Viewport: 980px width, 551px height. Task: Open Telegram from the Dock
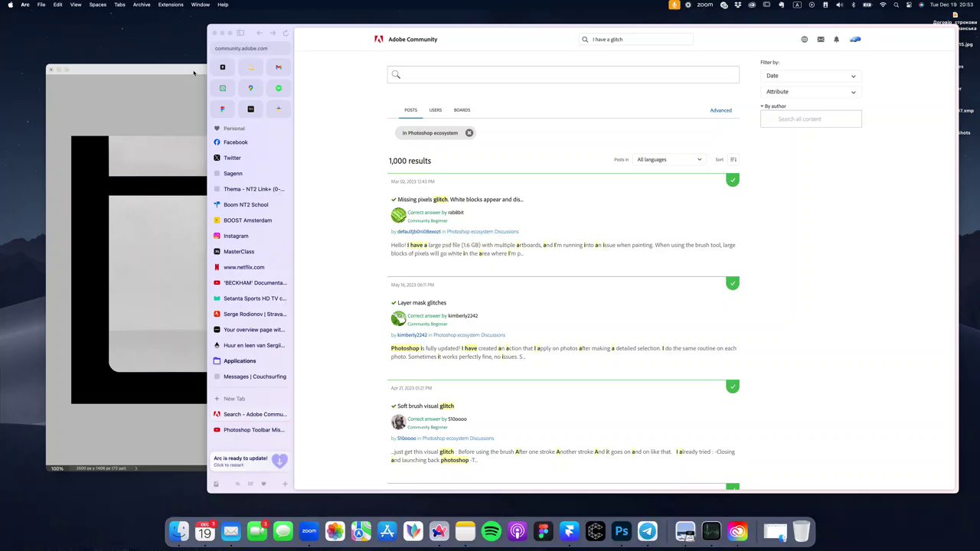coord(647,531)
